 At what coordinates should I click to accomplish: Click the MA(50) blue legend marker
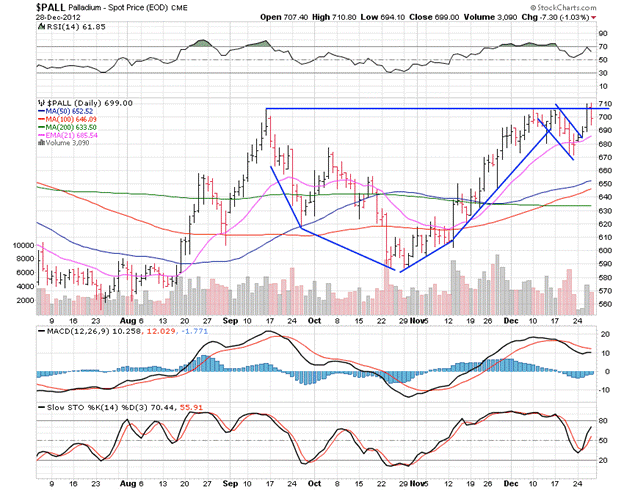(x=39, y=111)
